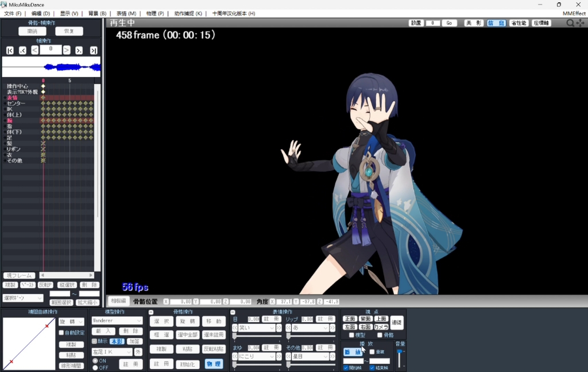Toggle 模型 checkbox under viewpoint
The height and width of the screenshot is (372, 588).
(351, 335)
